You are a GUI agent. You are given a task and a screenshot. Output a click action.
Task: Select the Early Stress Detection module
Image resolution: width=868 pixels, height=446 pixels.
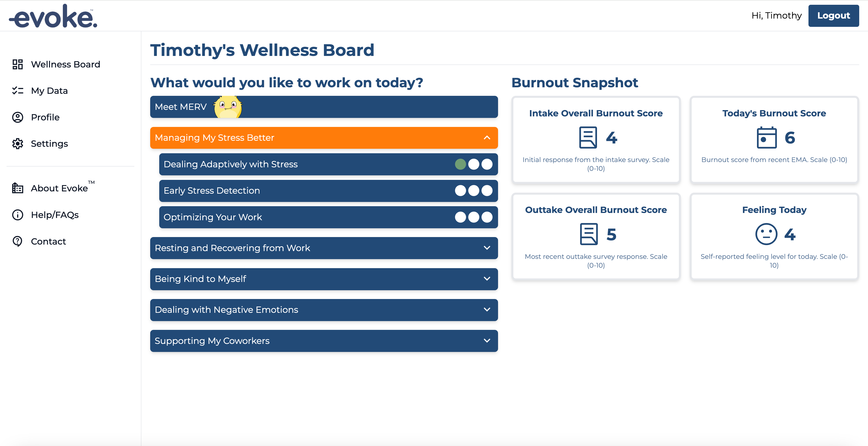(328, 191)
